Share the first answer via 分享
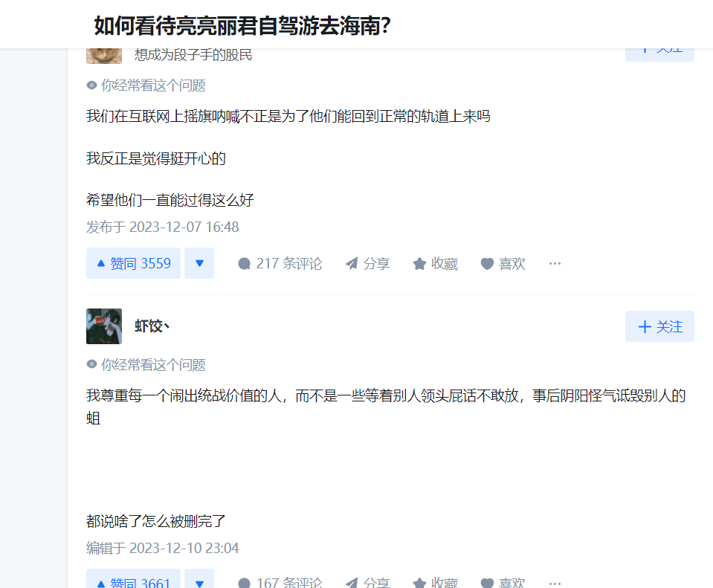Viewport: 713px width, 588px height. [x=367, y=263]
